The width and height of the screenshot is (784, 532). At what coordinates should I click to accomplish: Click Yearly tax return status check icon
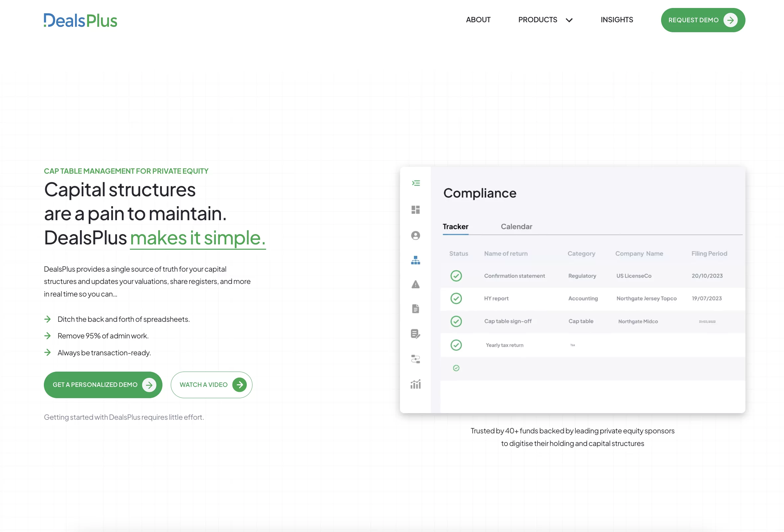tap(456, 345)
